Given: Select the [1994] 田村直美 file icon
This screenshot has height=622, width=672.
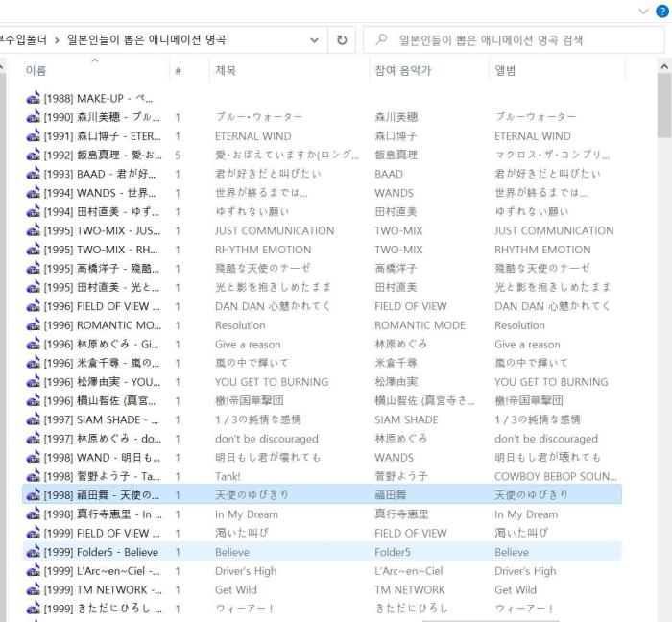Looking at the screenshot, I should click(33, 211).
